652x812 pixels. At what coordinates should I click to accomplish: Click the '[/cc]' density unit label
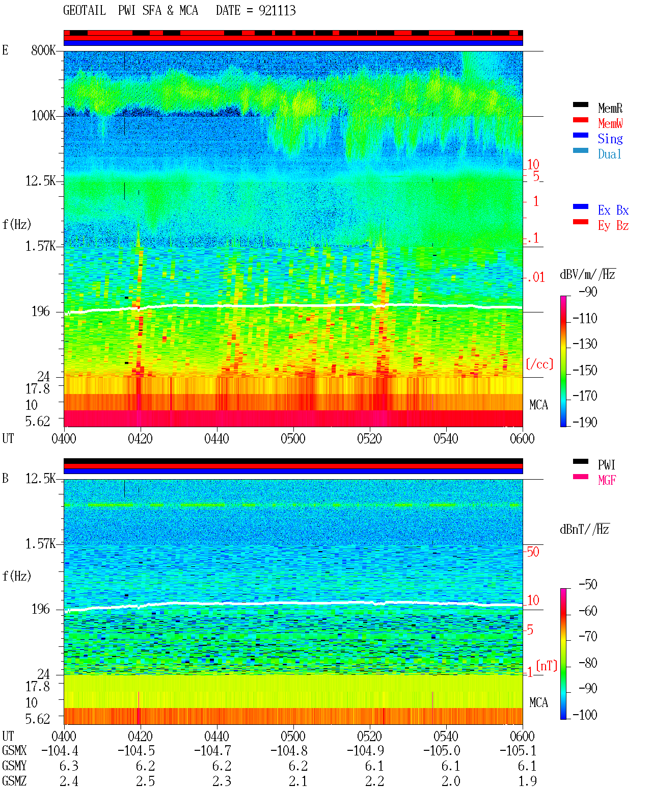[539, 364]
